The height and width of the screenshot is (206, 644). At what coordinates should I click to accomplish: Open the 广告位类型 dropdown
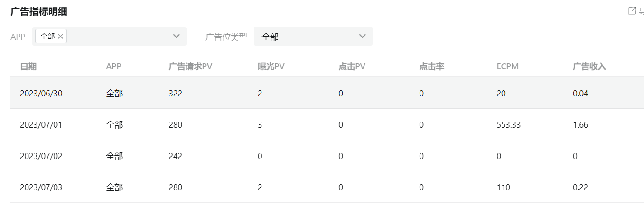pos(313,37)
